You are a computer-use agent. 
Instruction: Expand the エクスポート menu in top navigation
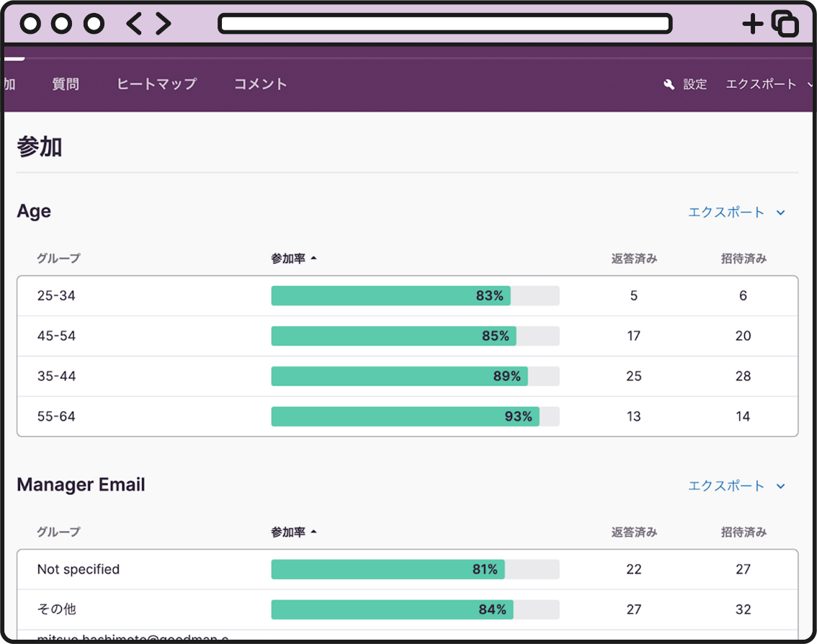coord(764,84)
